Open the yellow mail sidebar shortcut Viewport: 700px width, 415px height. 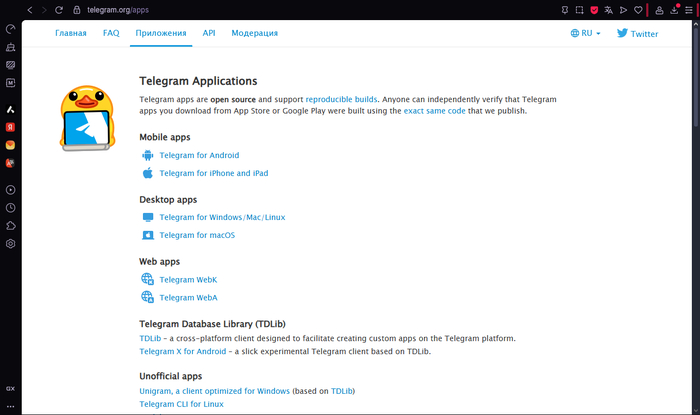(x=10, y=145)
